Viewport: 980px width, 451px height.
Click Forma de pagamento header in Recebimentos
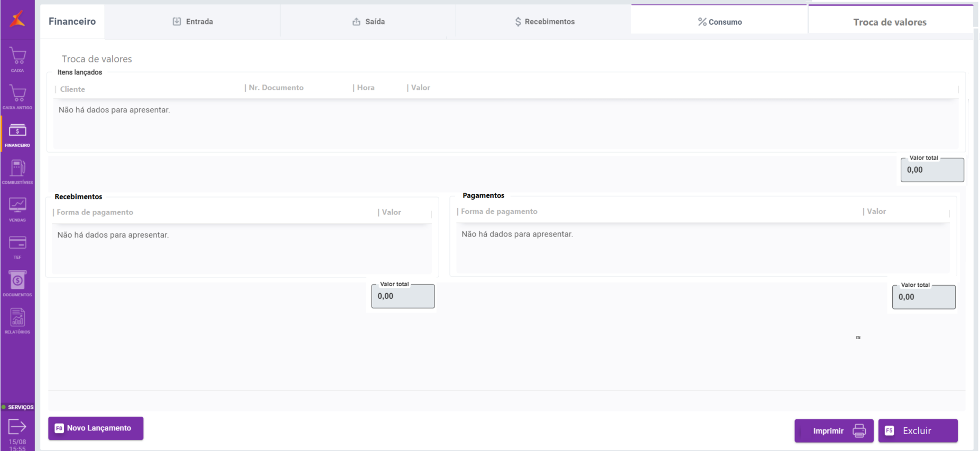point(95,212)
